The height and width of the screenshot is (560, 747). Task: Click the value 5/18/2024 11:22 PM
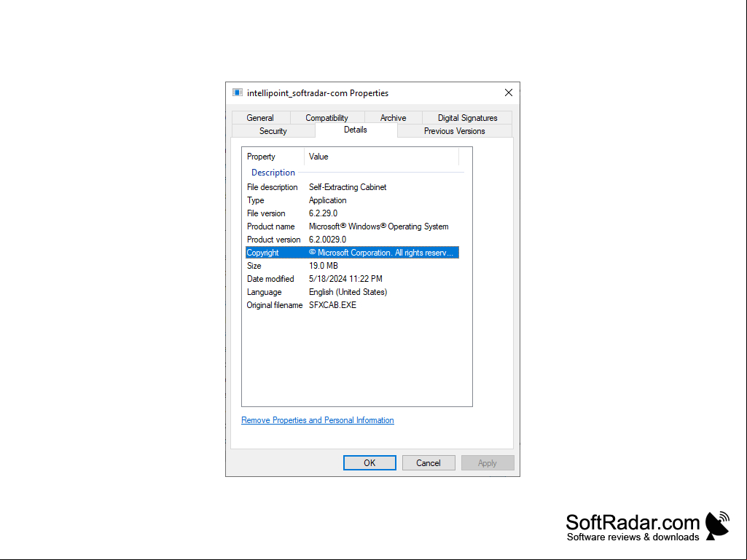click(346, 279)
